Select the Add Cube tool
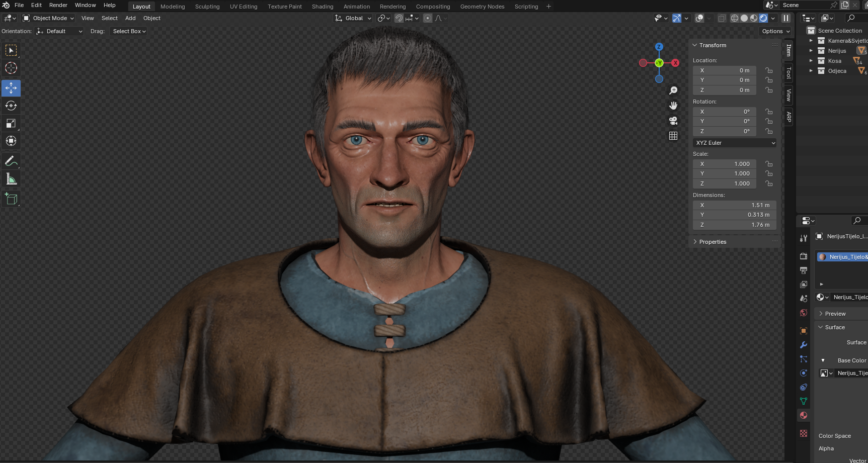 pos(11,199)
